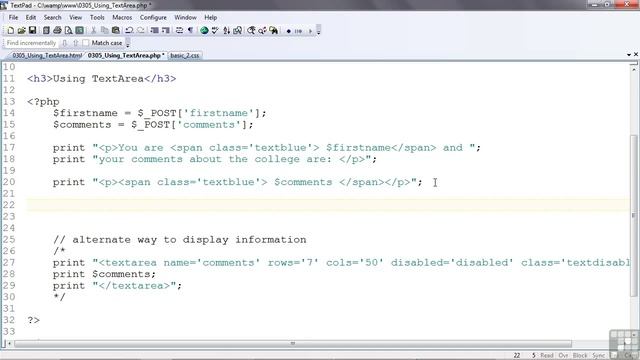Open the Edit menu
Image resolution: width=640 pixels, height=360 pixels.
(31, 18)
